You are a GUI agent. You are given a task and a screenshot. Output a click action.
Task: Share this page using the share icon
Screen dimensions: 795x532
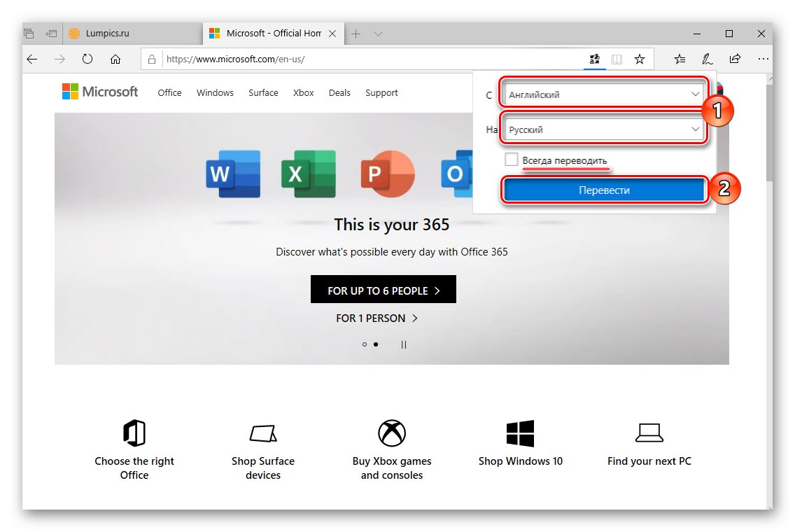tap(735, 59)
